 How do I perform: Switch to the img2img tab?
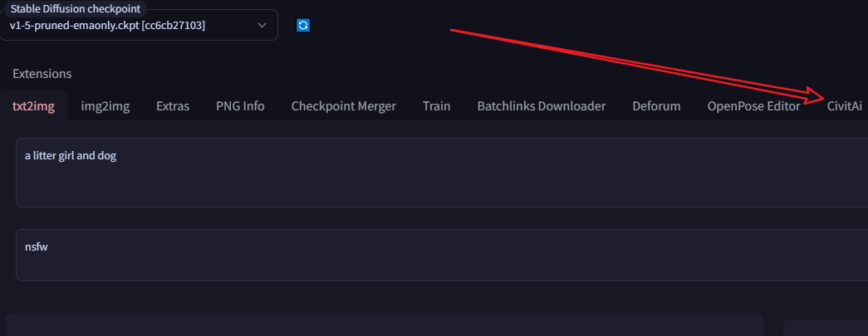[105, 106]
